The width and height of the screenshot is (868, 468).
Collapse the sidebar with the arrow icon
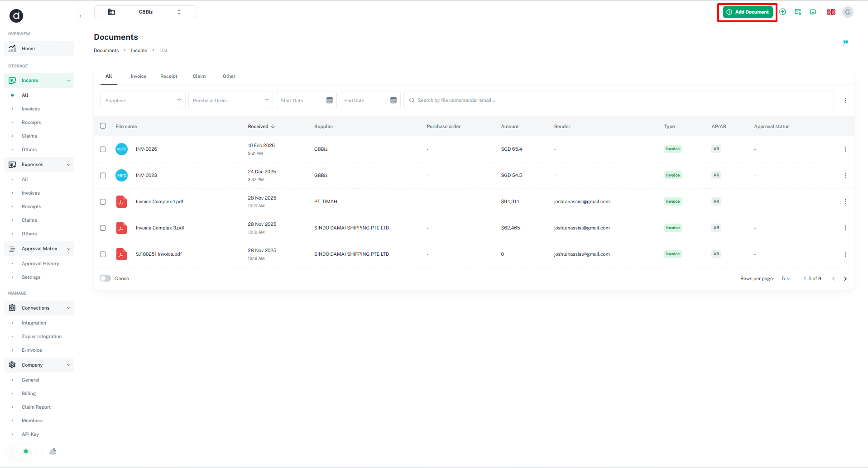coord(81,17)
